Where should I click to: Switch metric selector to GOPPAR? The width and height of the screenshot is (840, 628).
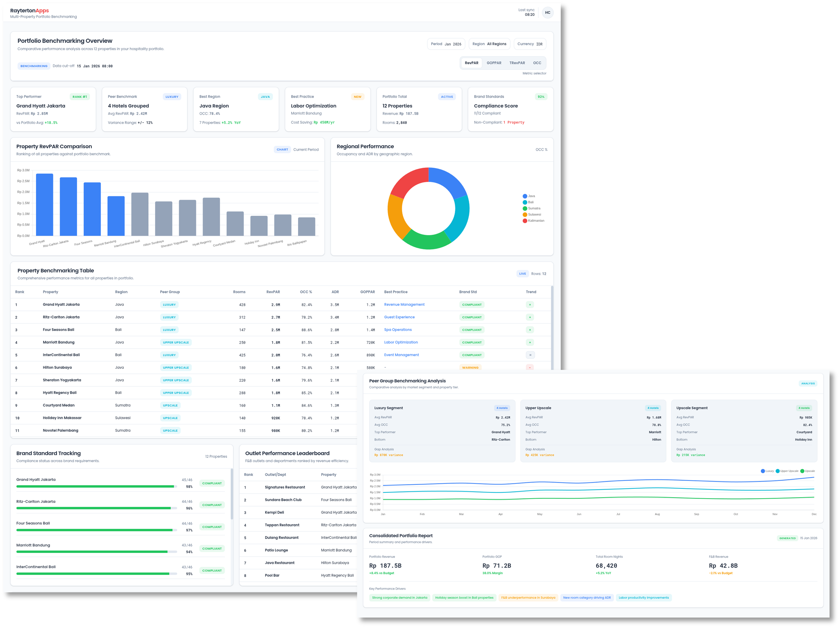click(494, 63)
